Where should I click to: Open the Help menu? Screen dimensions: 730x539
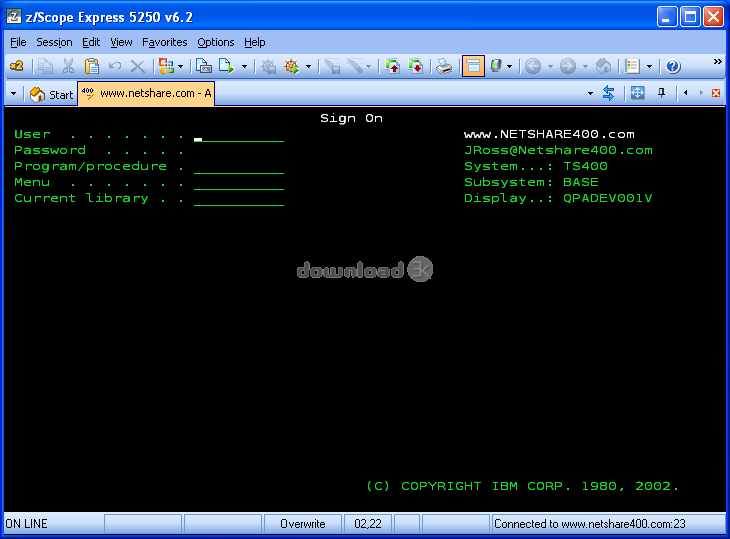tap(255, 42)
